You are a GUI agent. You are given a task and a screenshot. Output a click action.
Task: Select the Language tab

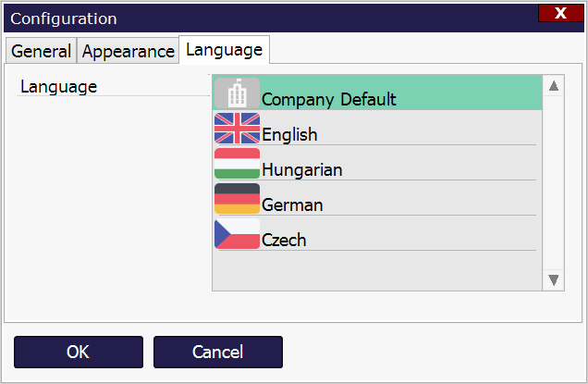[224, 49]
